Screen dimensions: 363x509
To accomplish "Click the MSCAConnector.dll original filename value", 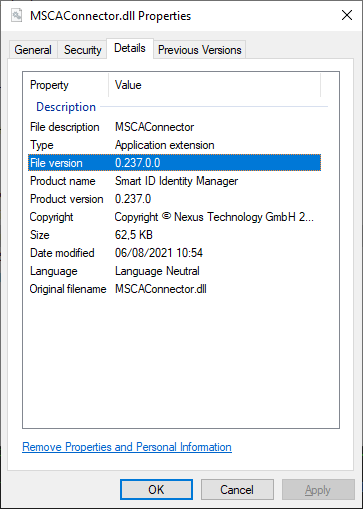I will (x=161, y=289).
